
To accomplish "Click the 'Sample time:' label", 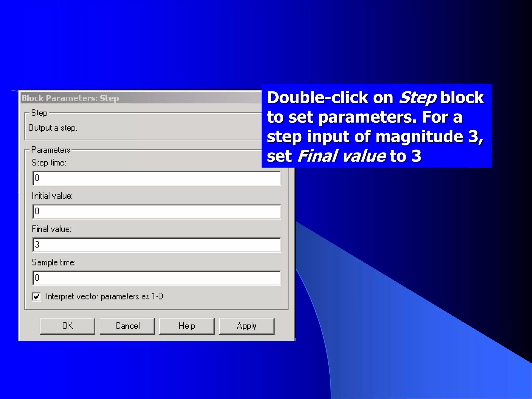I will point(54,262).
